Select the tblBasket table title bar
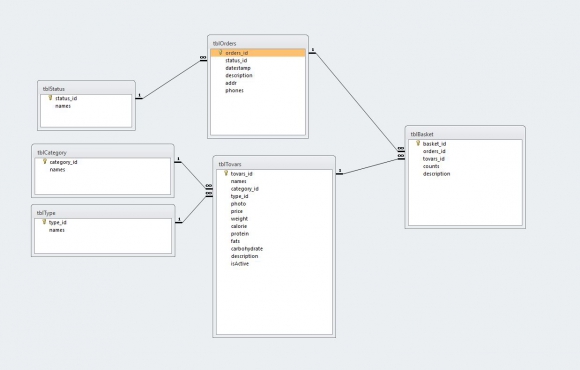The height and width of the screenshot is (370, 580). [465, 134]
